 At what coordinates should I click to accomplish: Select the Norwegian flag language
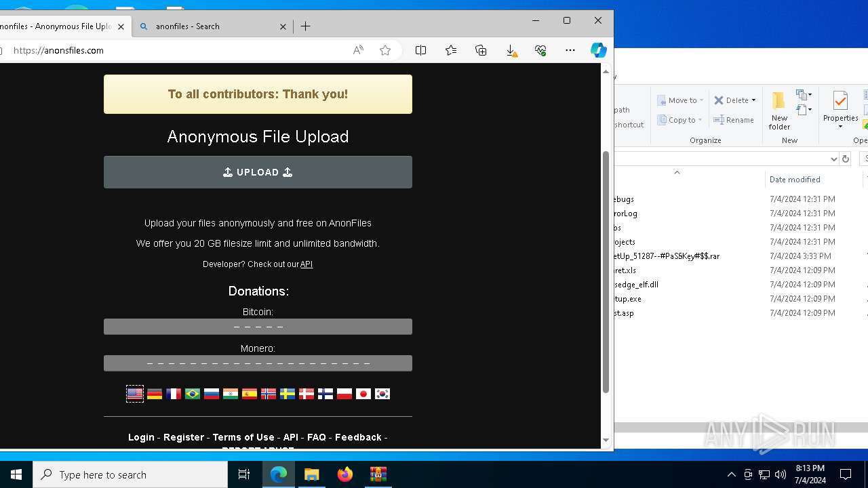(269, 394)
